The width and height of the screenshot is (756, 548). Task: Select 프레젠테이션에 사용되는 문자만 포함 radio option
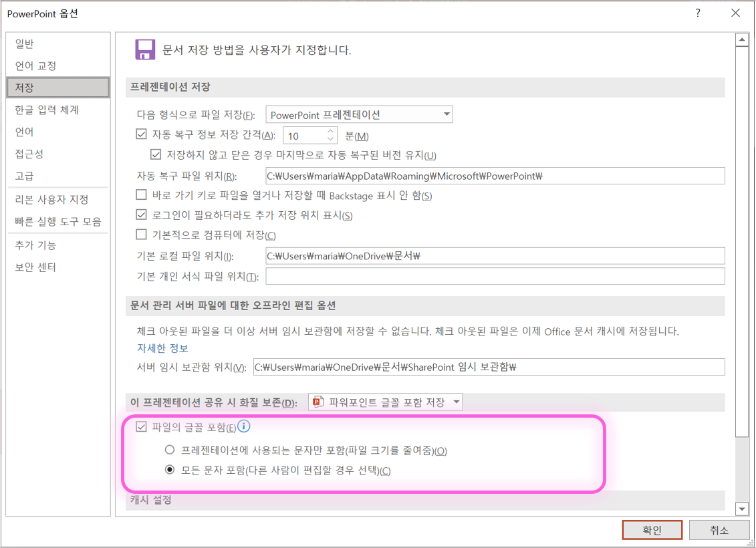click(x=170, y=450)
